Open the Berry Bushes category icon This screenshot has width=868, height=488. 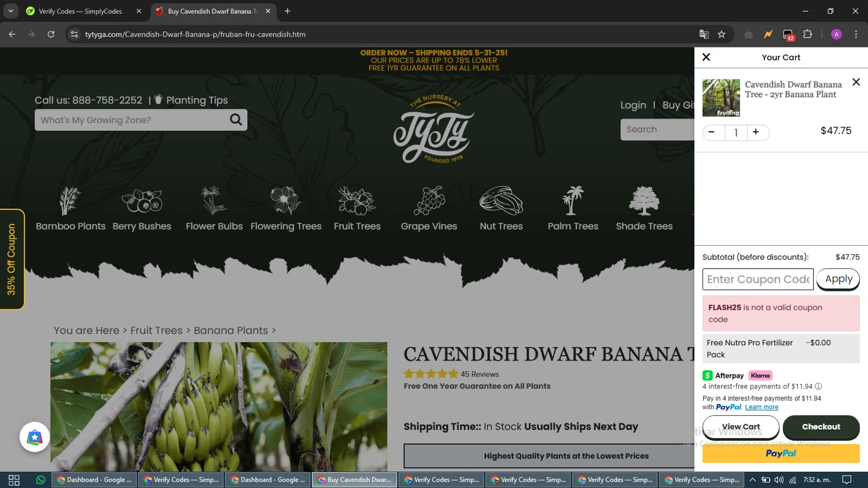tap(142, 201)
